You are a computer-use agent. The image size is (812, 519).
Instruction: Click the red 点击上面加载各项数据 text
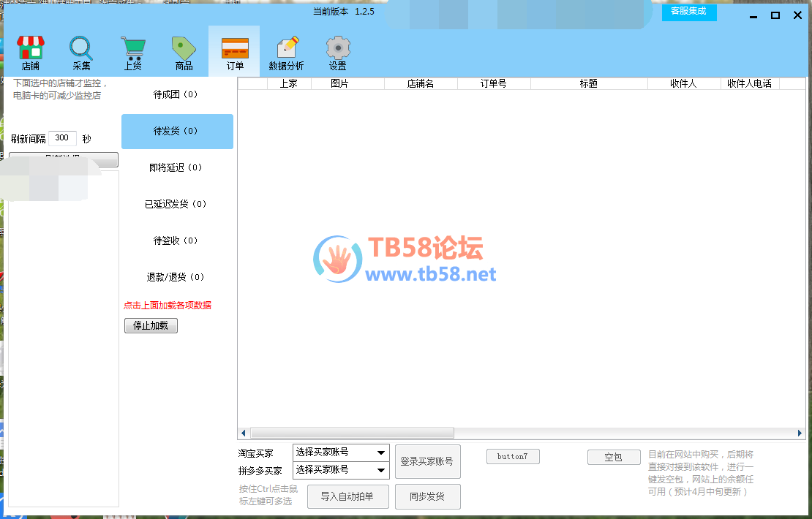point(168,306)
